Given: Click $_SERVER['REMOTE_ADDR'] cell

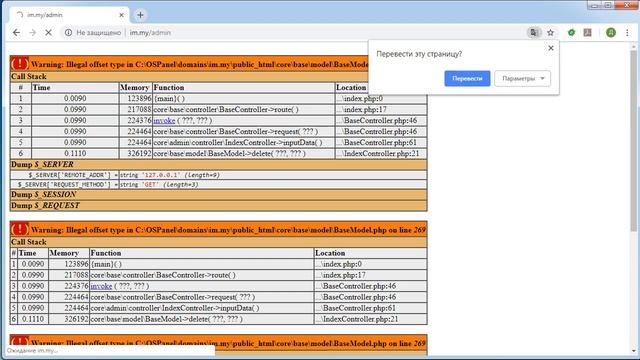Looking at the screenshot, I should [x=64, y=175].
